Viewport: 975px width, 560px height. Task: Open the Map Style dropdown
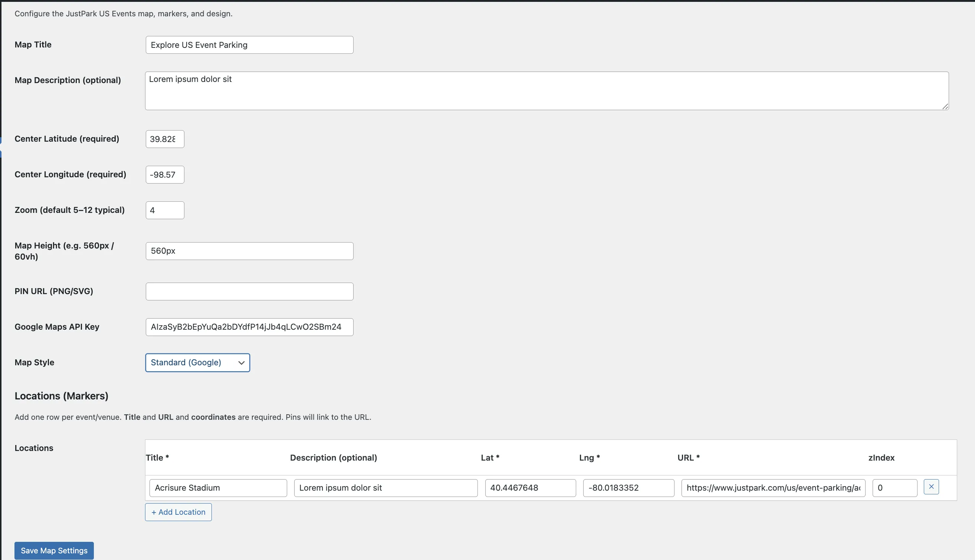tap(197, 362)
